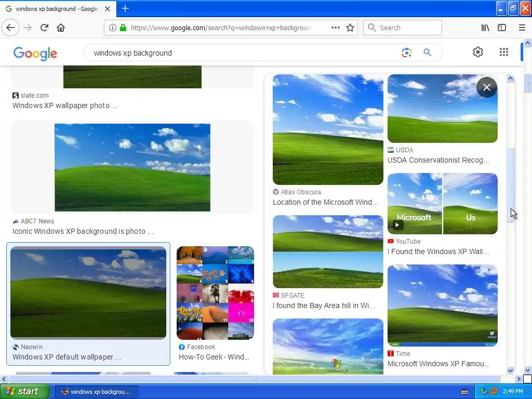Open page actions three-dot menu in address bar

tap(335, 28)
